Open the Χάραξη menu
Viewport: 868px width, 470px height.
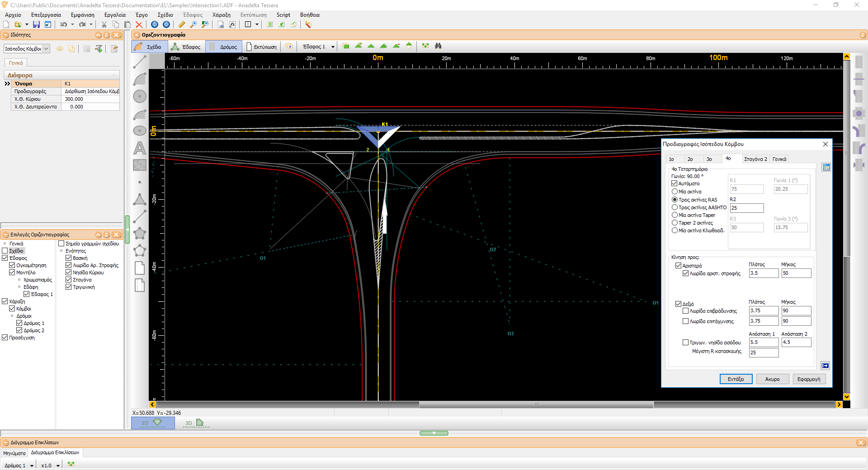(x=221, y=15)
